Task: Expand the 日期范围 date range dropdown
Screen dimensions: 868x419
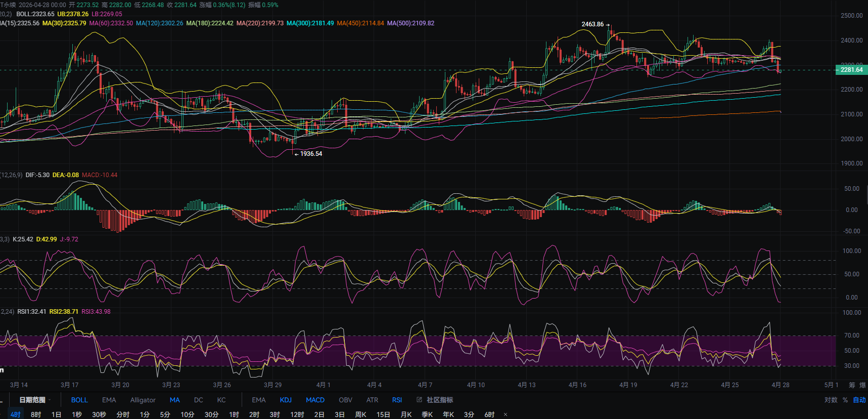Action: point(35,400)
